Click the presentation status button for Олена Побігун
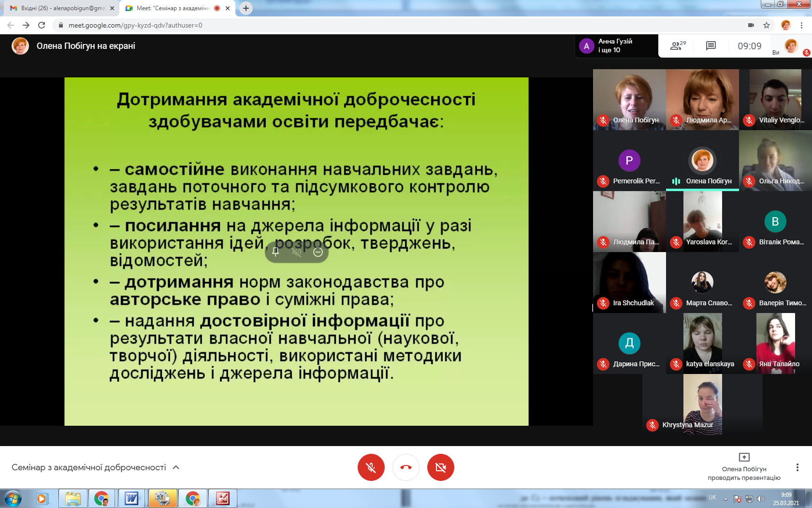 pyautogui.click(x=744, y=467)
